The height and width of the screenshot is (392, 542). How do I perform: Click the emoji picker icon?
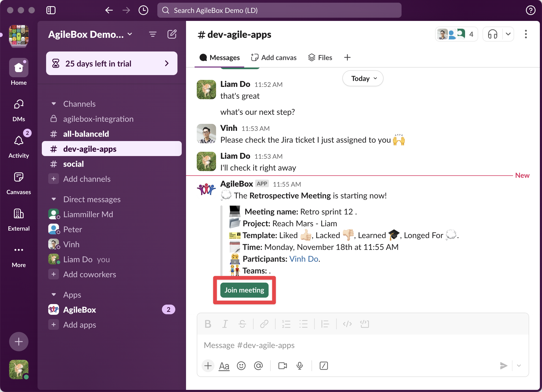241,366
